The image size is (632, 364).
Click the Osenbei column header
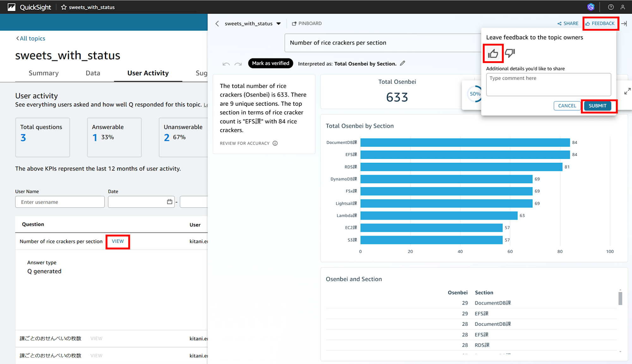458,293
